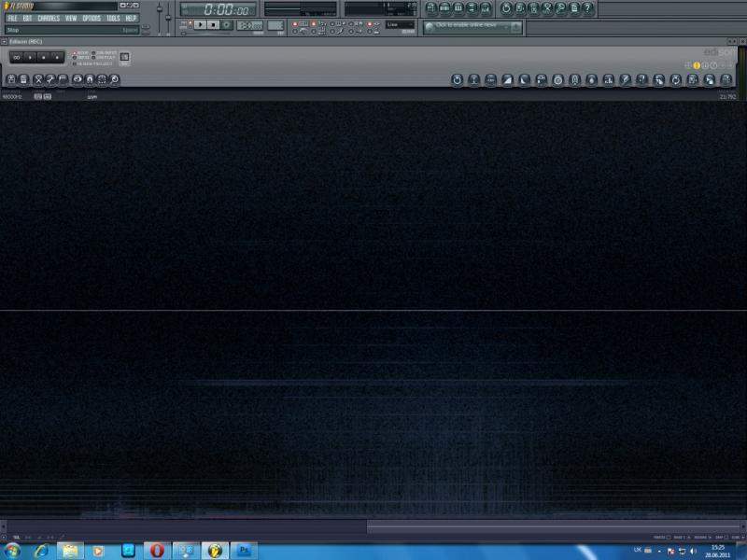Toggle Edison loop playback button
This screenshot has height=560, width=747.
[17, 58]
